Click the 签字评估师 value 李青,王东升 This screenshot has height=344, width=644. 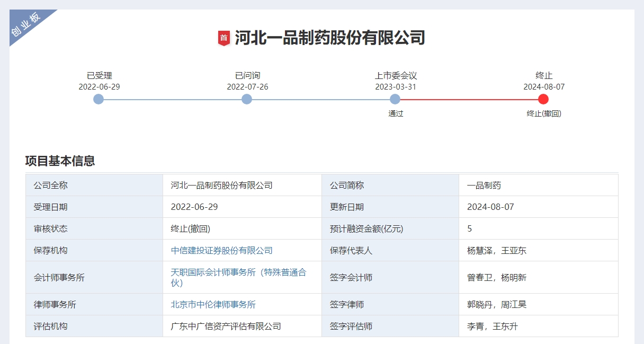(493, 326)
